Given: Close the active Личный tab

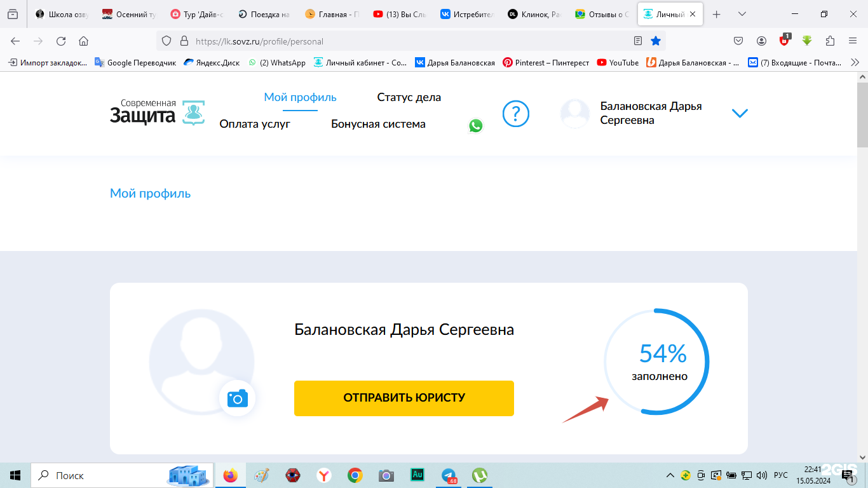Looking at the screenshot, I should coord(693,14).
